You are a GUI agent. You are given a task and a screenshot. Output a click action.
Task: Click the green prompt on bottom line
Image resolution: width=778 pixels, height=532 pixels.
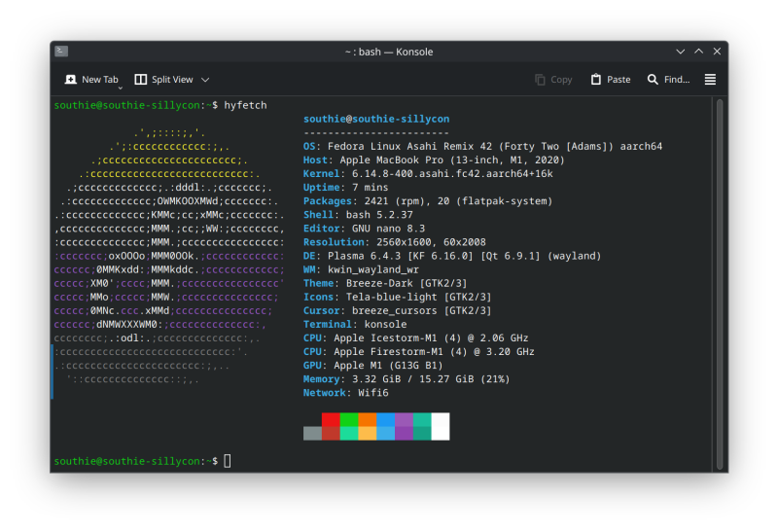[x=135, y=461]
